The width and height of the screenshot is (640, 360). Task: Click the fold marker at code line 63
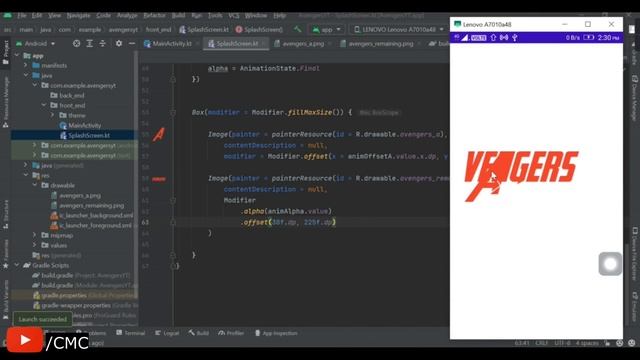pyautogui.click(x=173, y=222)
